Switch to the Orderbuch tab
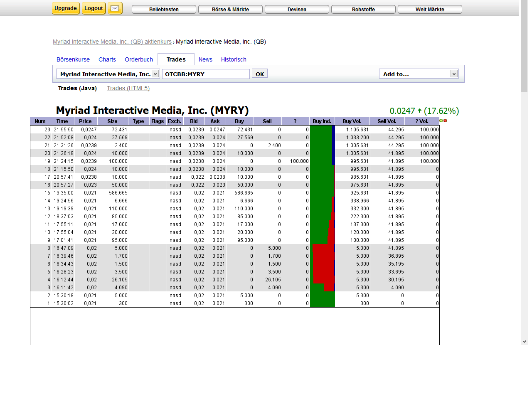The height and width of the screenshot is (409, 532). (139, 59)
